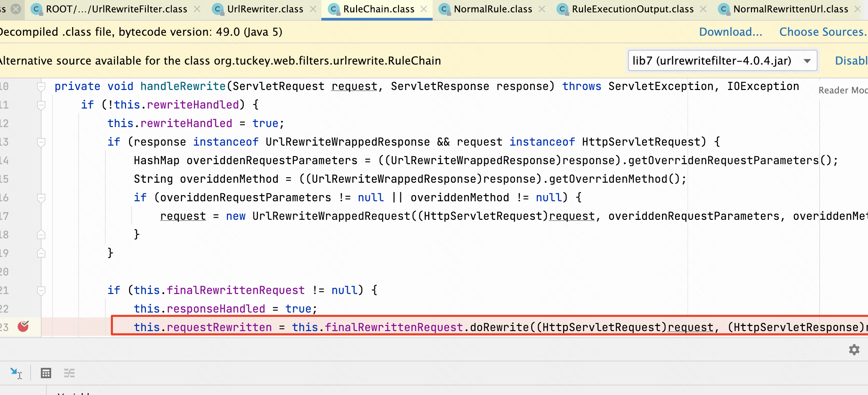Close the UrlRewriter.class tab

(313, 9)
